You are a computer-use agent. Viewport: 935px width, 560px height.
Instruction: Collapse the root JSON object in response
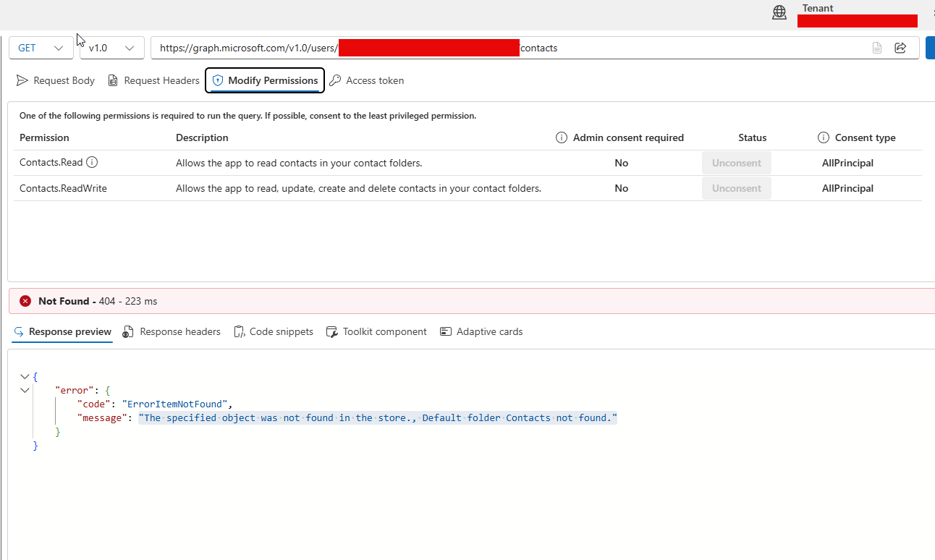[25, 376]
